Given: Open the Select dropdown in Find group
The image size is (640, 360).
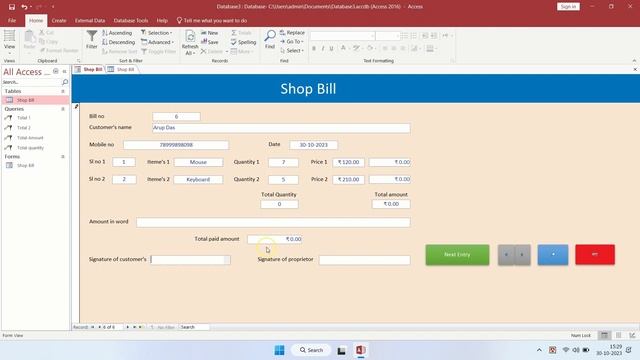Looking at the screenshot, I should pos(292,51).
